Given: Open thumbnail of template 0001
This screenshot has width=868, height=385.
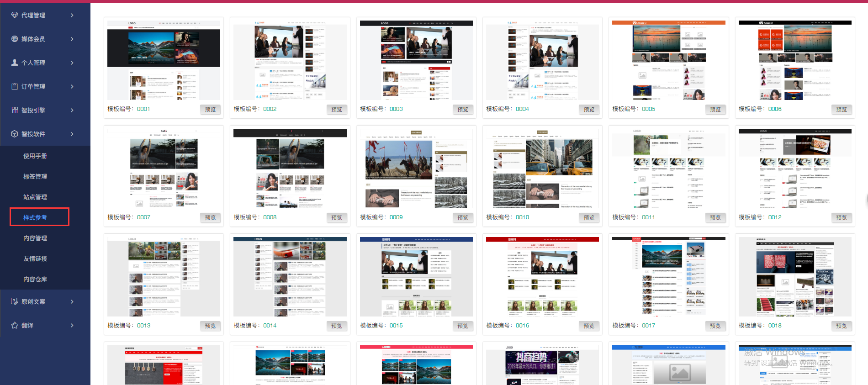Looking at the screenshot, I should pos(164,60).
